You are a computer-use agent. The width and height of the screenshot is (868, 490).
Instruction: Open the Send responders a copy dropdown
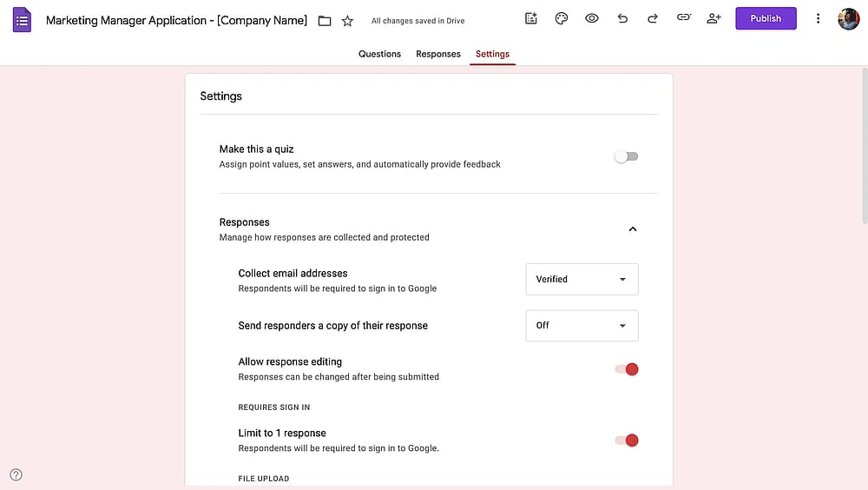(582, 326)
